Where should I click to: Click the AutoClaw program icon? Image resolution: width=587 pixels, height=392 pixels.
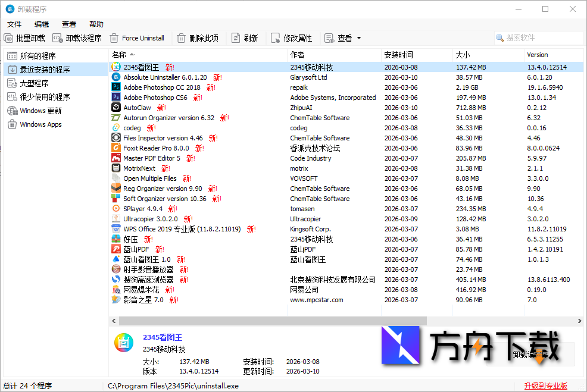click(x=115, y=108)
